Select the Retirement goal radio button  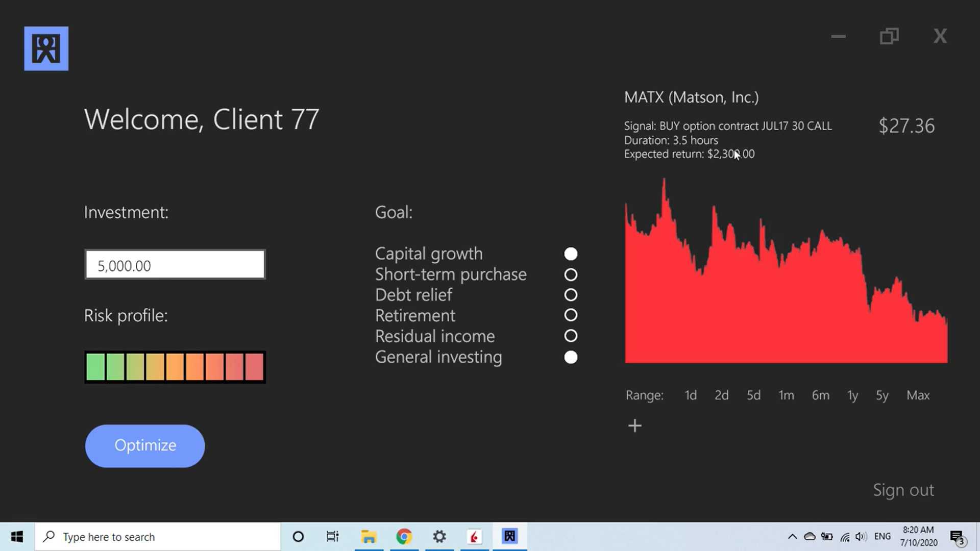pyautogui.click(x=571, y=315)
